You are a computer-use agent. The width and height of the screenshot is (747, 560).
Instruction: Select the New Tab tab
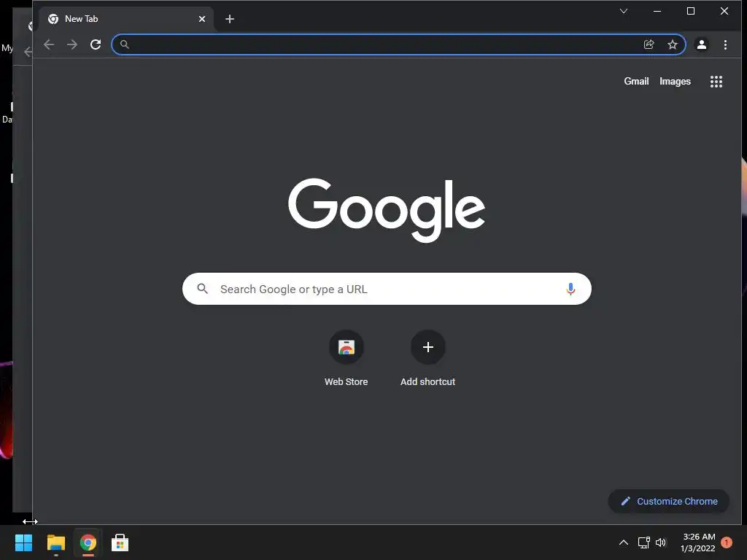pyautogui.click(x=126, y=19)
